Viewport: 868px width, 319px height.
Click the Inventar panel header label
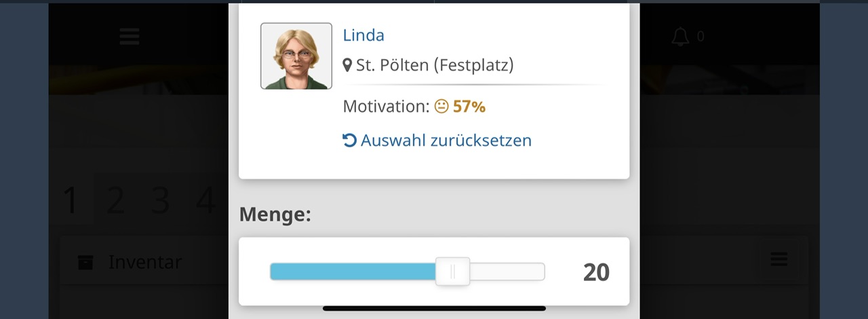coord(145,262)
